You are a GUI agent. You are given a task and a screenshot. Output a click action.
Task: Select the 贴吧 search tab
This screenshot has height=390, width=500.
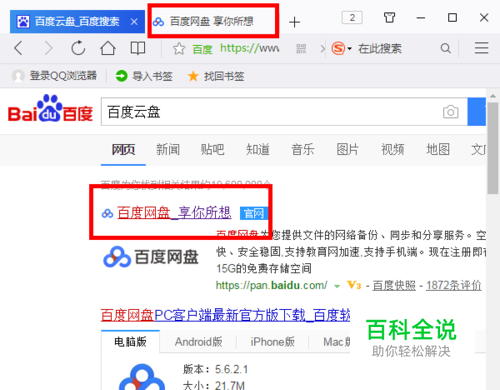pos(212,149)
